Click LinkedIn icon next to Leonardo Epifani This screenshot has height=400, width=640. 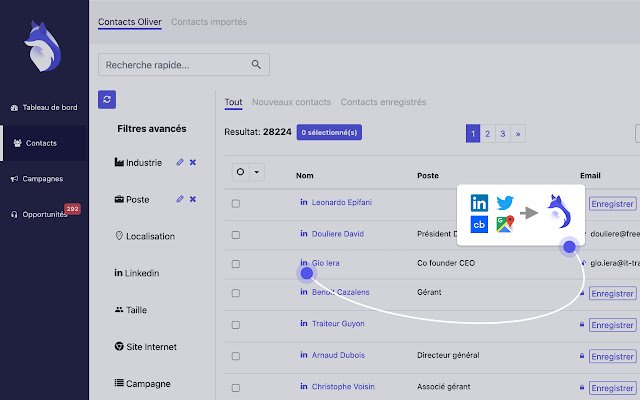point(304,202)
